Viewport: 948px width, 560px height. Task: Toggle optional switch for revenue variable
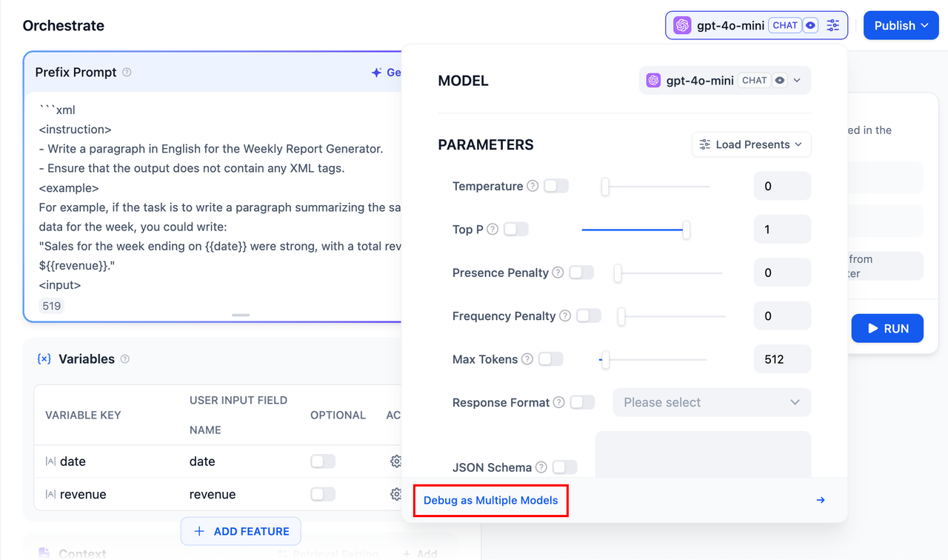[323, 494]
